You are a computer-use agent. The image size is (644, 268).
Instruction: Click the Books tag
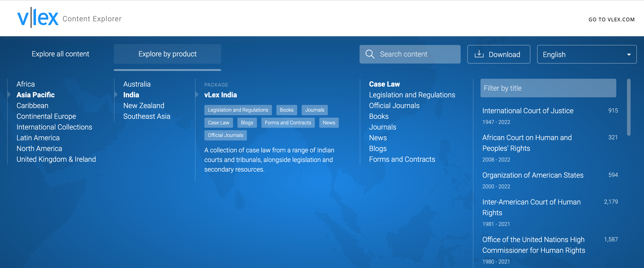(286, 110)
